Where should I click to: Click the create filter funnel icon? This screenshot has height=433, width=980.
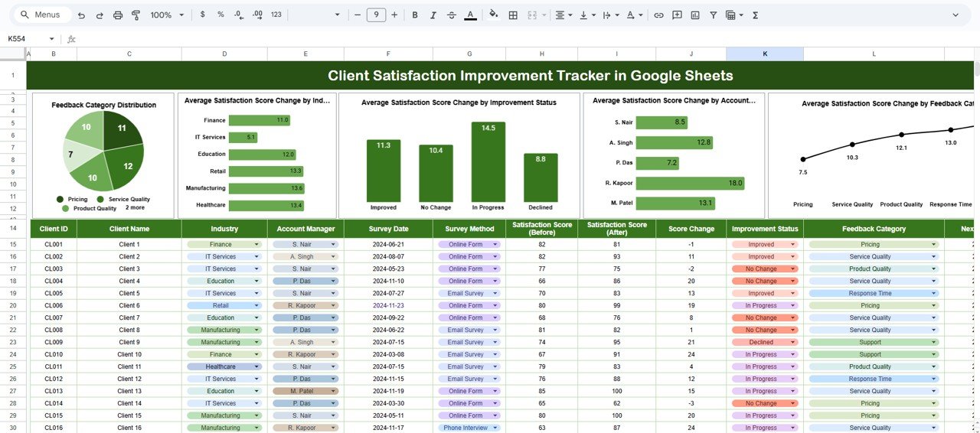pyautogui.click(x=714, y=15)
